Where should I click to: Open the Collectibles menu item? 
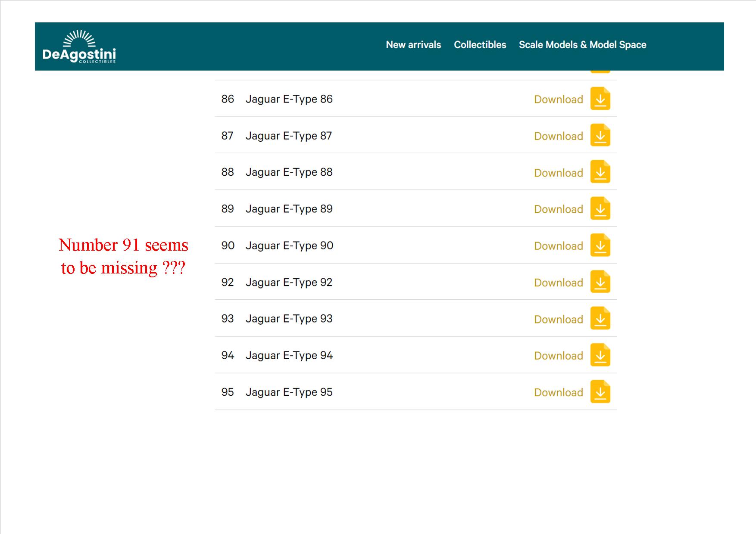coord(480,45)
